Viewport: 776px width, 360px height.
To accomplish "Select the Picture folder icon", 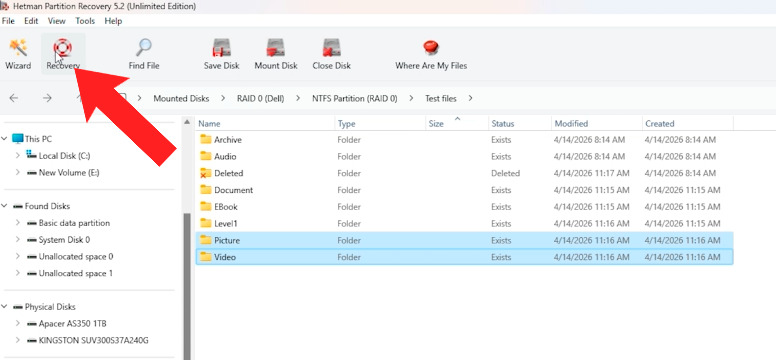I will (205, 241).
